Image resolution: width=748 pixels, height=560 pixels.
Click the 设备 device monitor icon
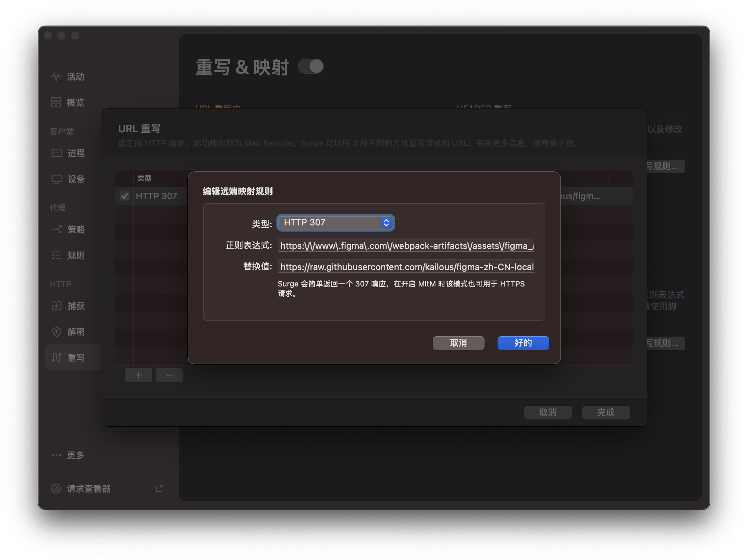point(56,179)
